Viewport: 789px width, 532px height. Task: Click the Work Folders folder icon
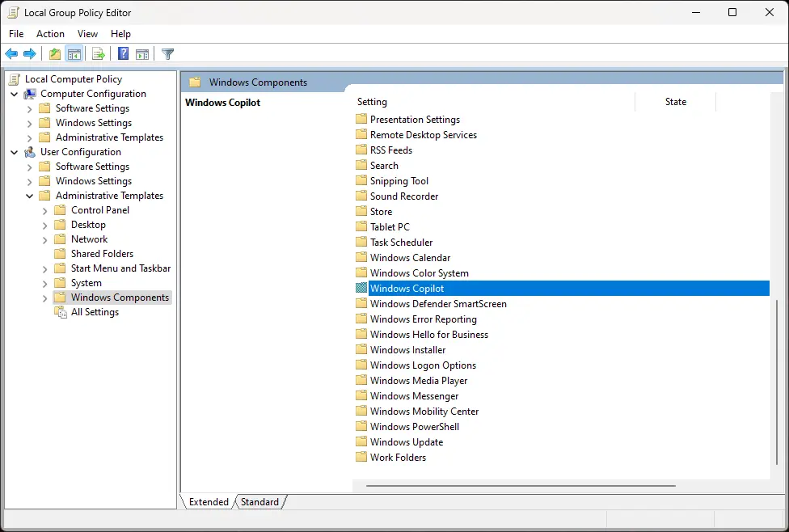(361, 457)
